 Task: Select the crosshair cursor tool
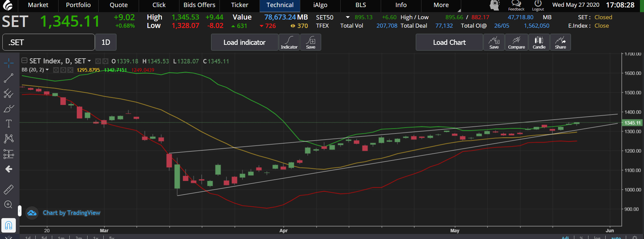pyautogui.click(x=9, y=63)
